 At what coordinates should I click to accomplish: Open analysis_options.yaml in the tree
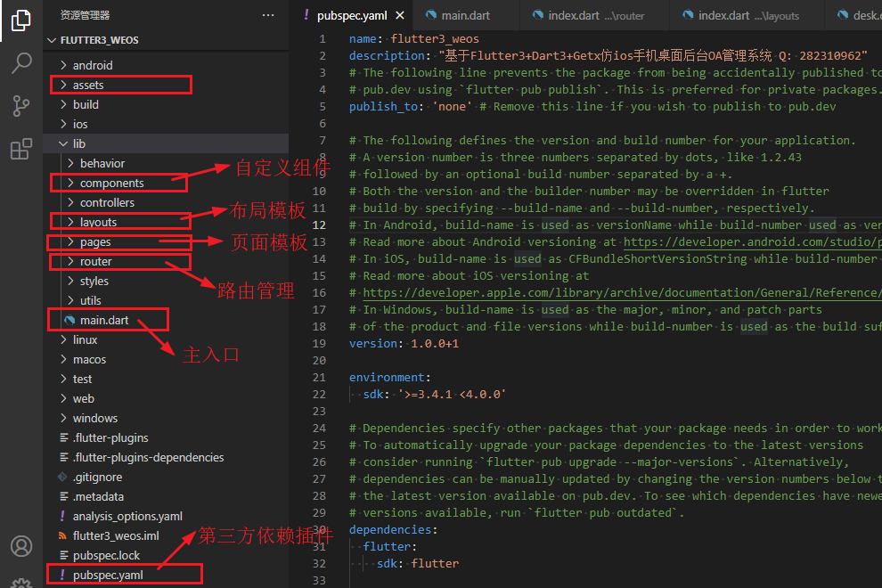coord(167,516)
